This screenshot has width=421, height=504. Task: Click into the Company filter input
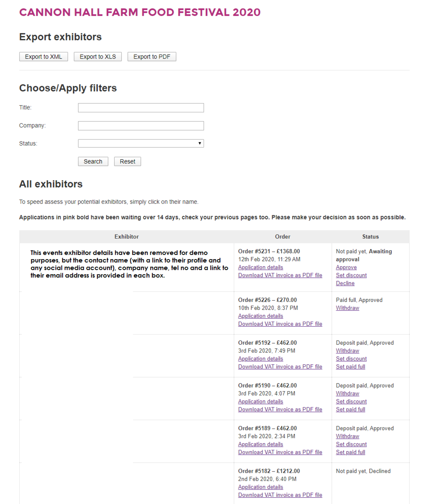(x=141, y=126)
